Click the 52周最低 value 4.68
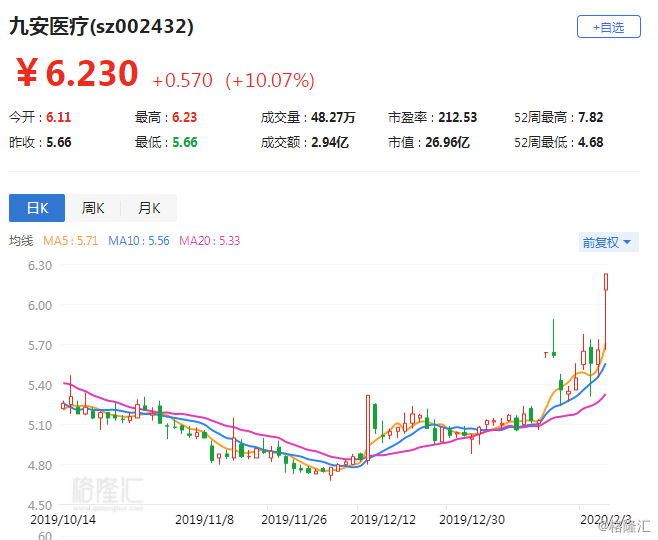The height and width of the screenshot is (540, 658). [590, 142]
